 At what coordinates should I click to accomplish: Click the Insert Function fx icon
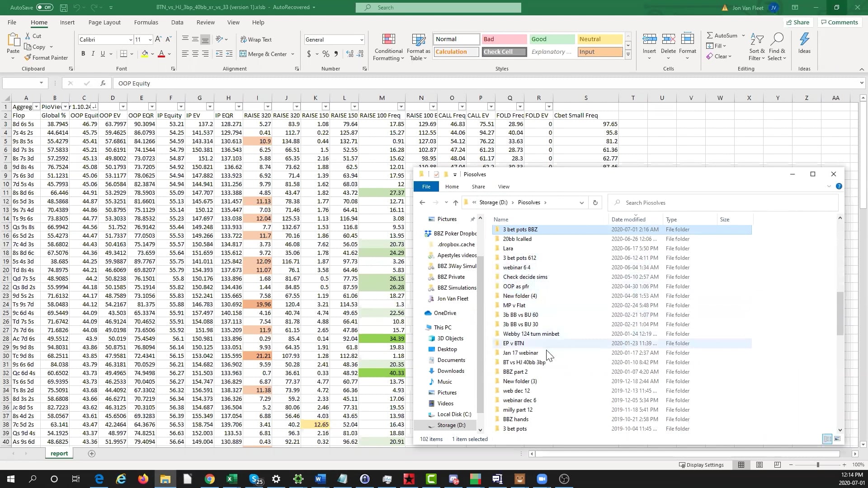pos(103,83)
